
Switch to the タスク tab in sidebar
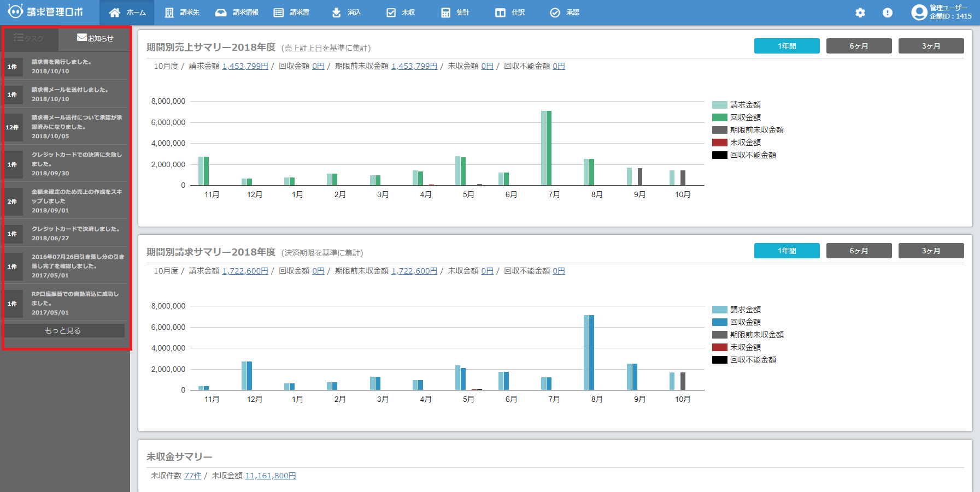pyautogui.click(x=30, y=38)
